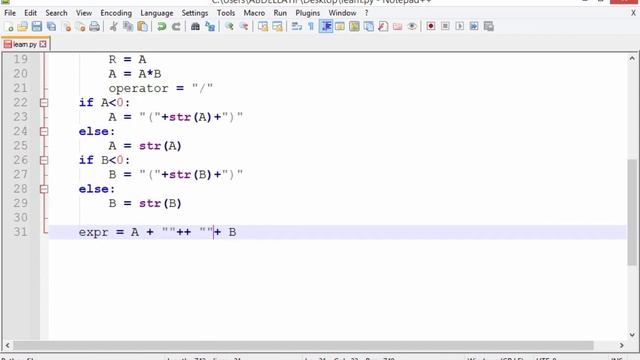
Task: Undo last edit with green arrow
Action: click(x=162, y=27)
